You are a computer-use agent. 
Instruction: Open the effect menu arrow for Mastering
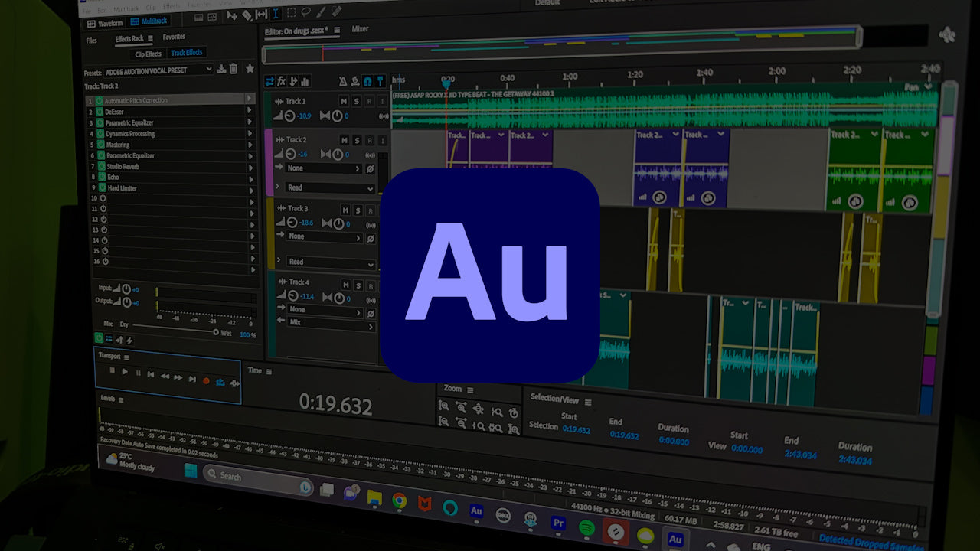point(250,145)
